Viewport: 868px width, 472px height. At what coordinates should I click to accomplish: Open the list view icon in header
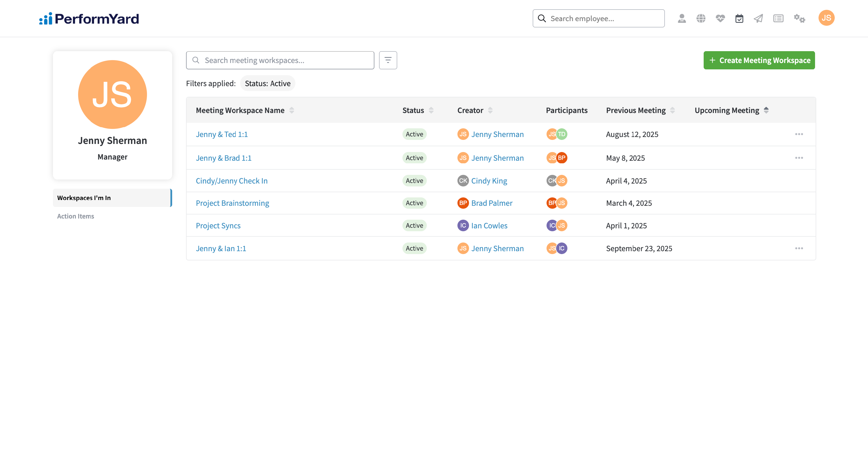(x=778, y=18)
